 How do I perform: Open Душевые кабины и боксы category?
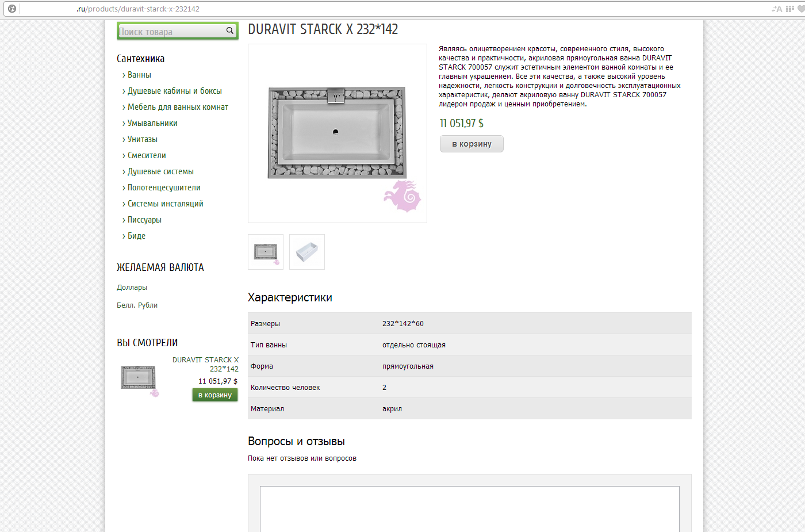tap(174, 91)
